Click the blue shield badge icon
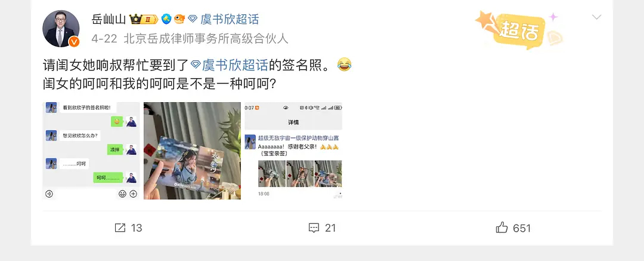644x261 pixels. click(166, 19)
